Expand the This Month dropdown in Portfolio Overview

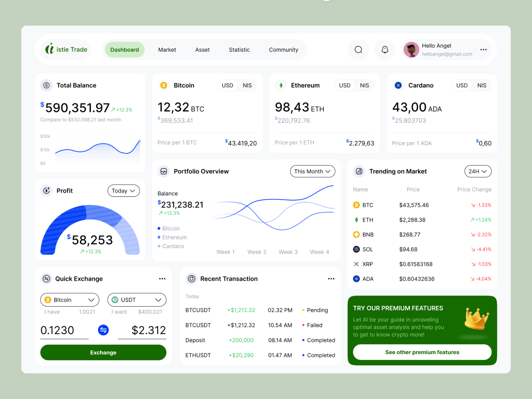pos(312,171)
